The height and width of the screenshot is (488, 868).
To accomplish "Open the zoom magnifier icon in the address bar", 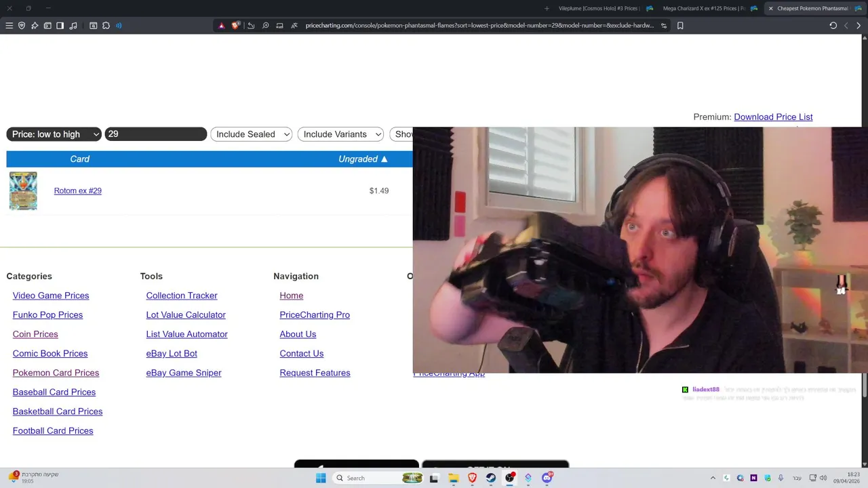I will [265, 26].
